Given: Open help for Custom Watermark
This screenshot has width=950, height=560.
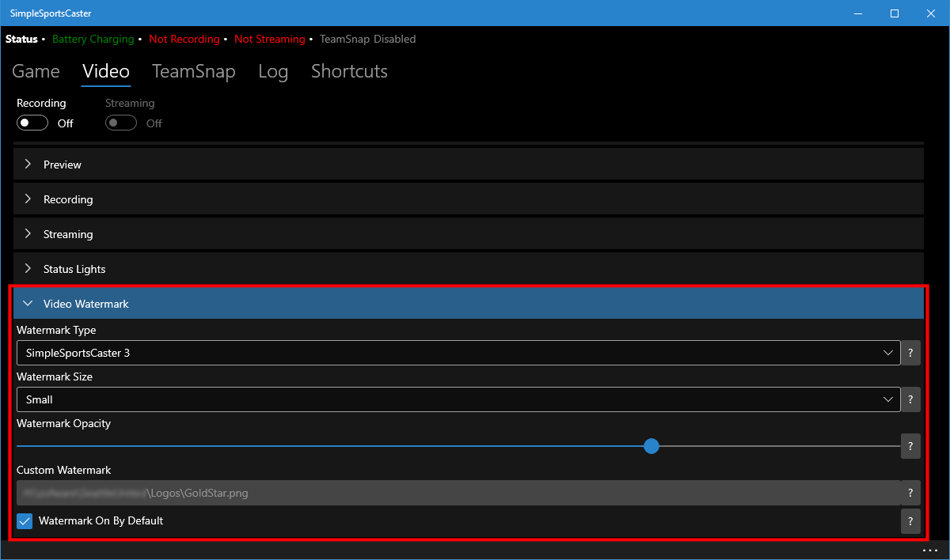Looking at the screenshot, I should click(910, 493).
